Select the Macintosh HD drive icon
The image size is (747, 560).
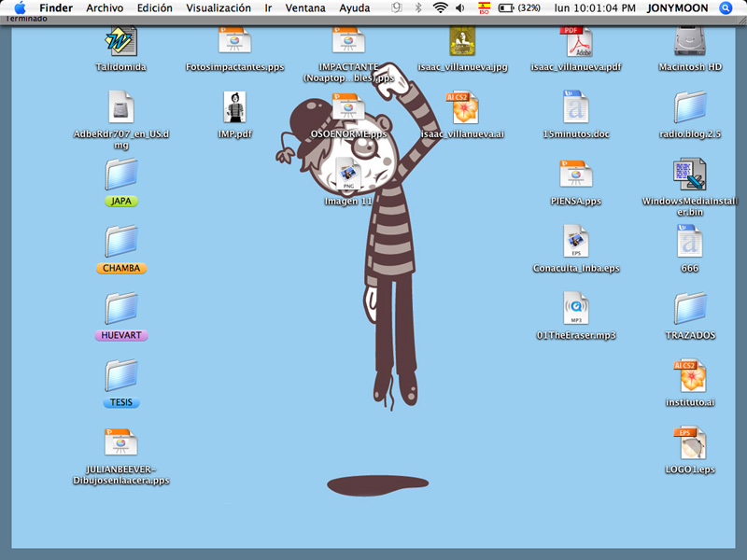(x=690, y=41)
